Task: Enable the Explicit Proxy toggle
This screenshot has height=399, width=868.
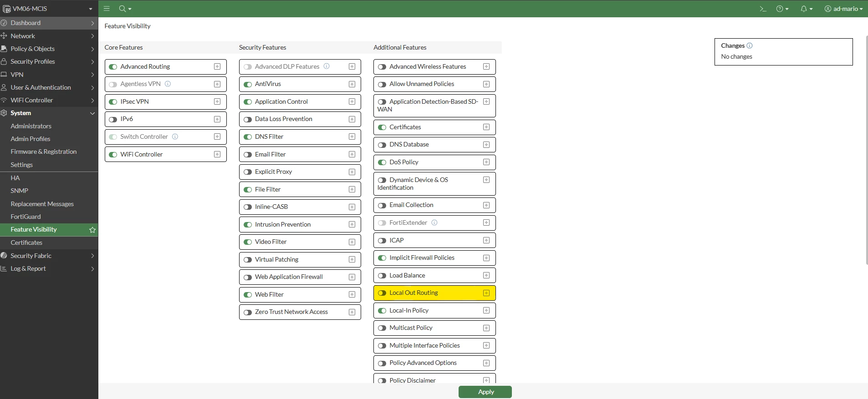Action: point(248,172)
